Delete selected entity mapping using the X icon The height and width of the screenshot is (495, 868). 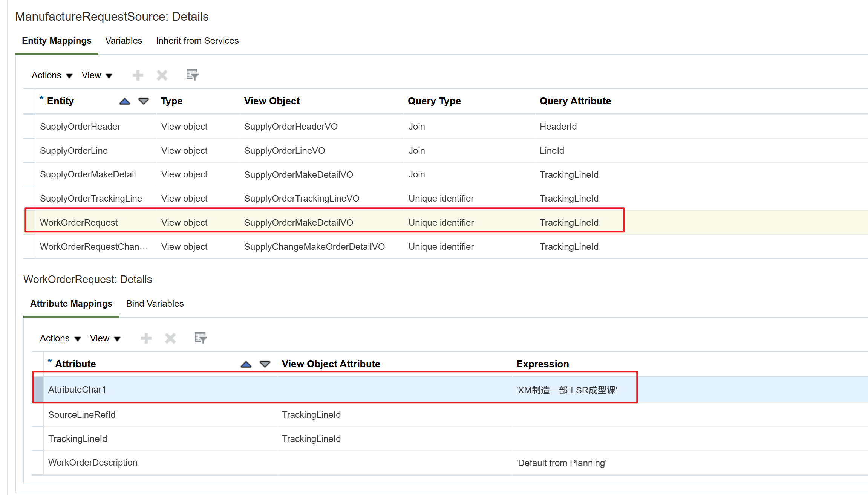pyautogui.click(x=162, y=75)
